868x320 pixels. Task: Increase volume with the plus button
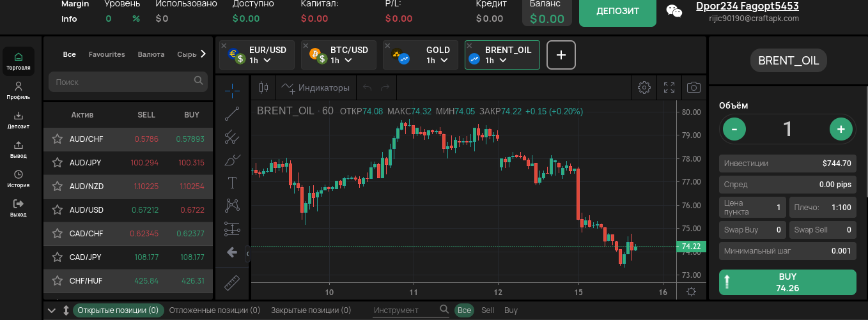841,129
